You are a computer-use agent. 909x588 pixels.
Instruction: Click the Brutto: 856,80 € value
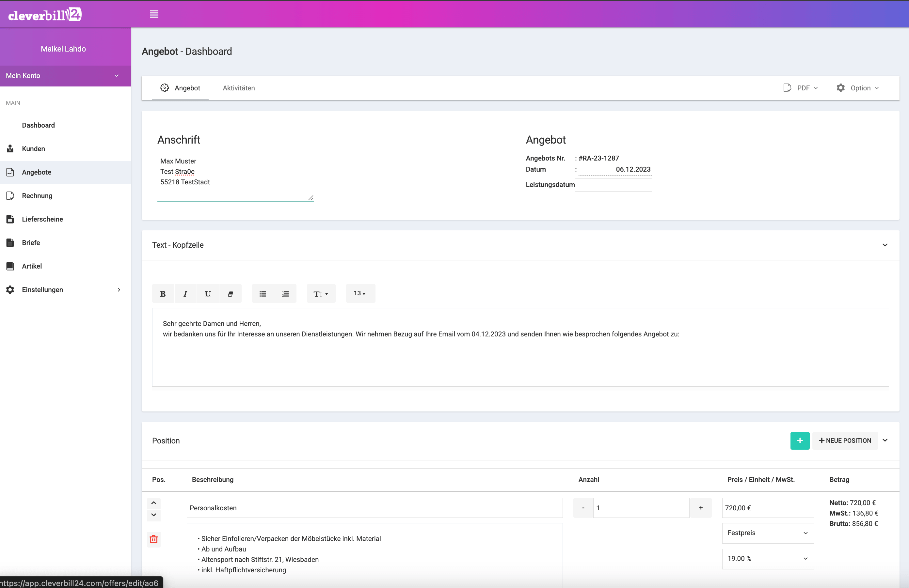pyautogui.click(x=853, y=523)
